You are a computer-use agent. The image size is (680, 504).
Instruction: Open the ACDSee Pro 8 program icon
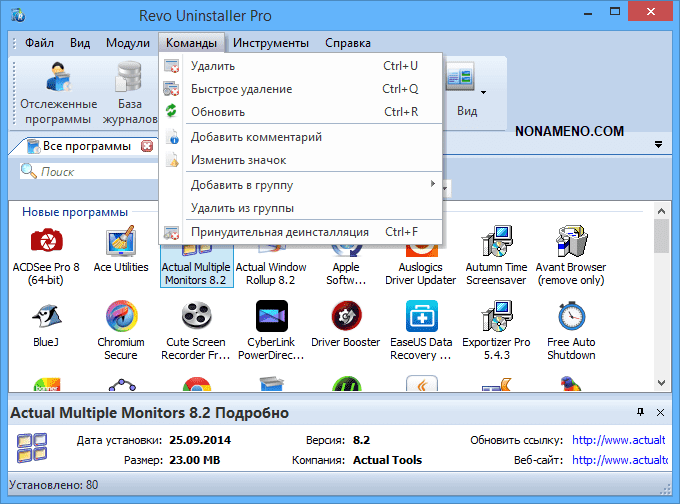(44, 242)
